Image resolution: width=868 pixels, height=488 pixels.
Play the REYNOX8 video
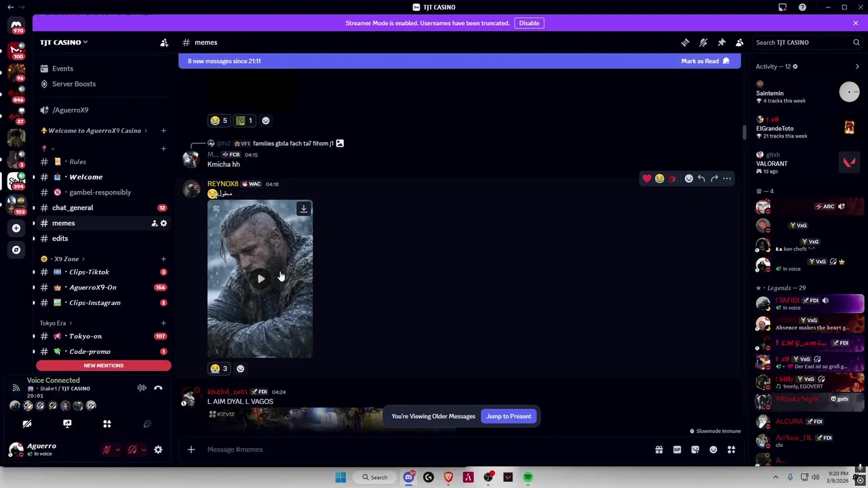[261, 279]
